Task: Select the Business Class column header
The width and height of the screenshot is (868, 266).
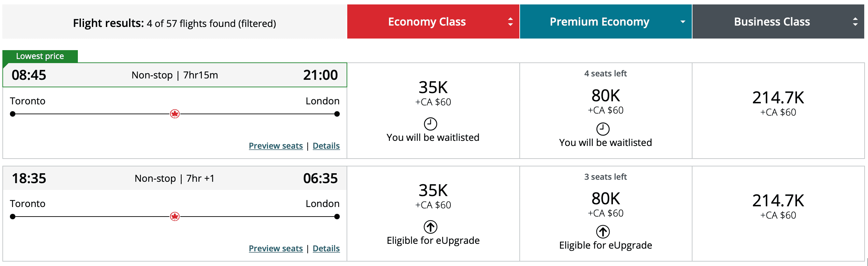Action: pyautogui.click(x=772, y=22)
